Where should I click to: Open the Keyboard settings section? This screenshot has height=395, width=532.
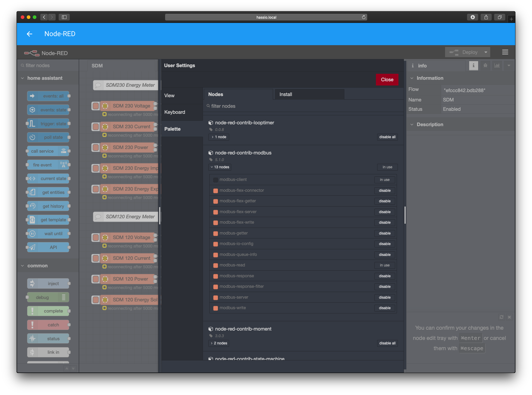pos(182,112)
